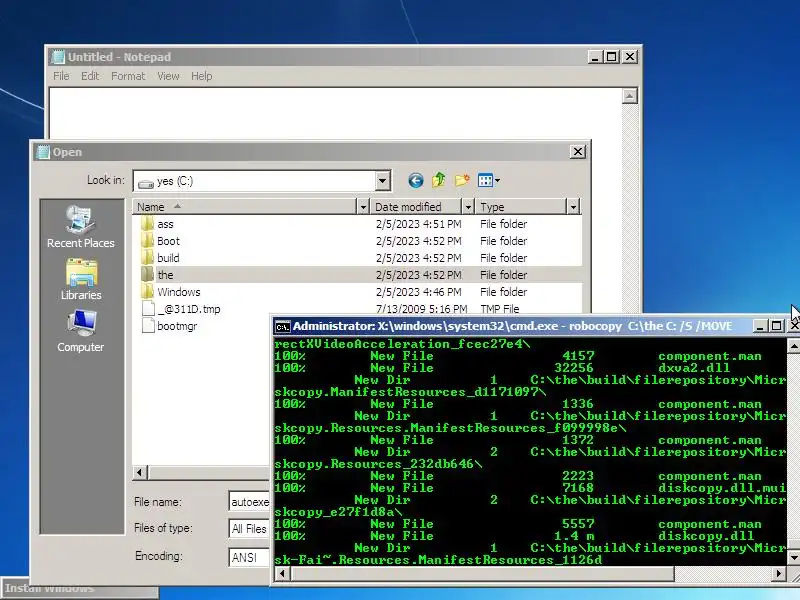800x600 pixels.
Task: Select the 'ass' folder
Action: (165, 224)
